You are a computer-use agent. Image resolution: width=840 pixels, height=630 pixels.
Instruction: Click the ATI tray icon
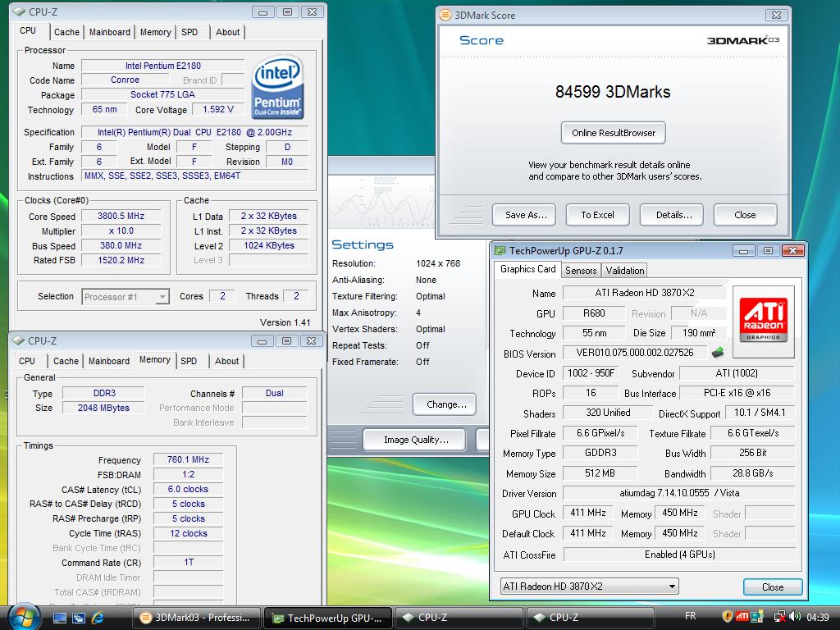(742, 617)
